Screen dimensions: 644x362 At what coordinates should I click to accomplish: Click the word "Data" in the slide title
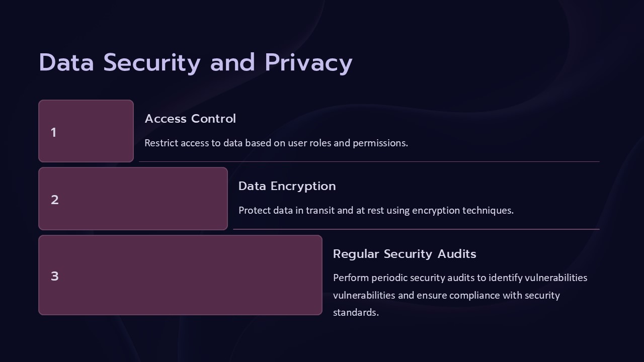[66, 63]
